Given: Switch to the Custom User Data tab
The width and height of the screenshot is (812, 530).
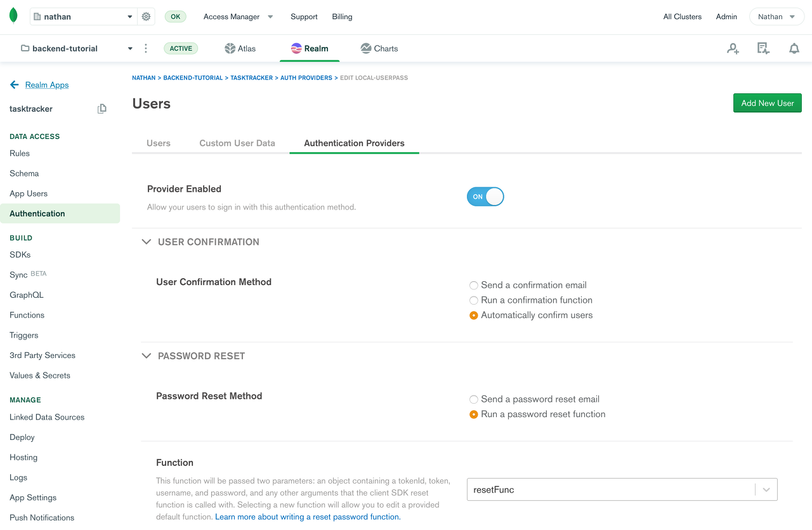Looking at the screenshot, I should point(237,143).
